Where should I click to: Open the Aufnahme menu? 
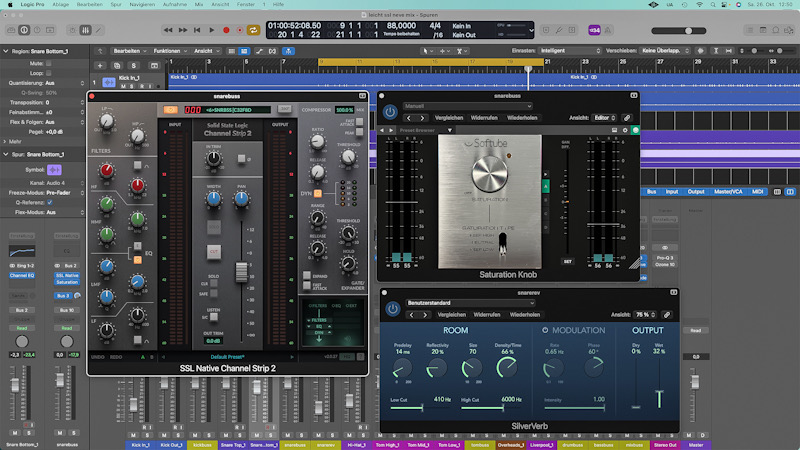(174, 4)
